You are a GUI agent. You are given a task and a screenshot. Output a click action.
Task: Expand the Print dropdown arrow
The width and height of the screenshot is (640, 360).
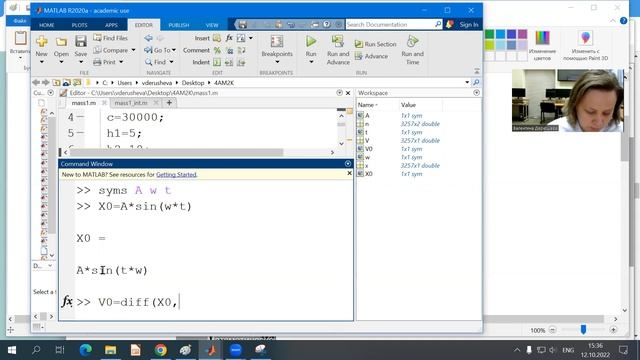121,62
